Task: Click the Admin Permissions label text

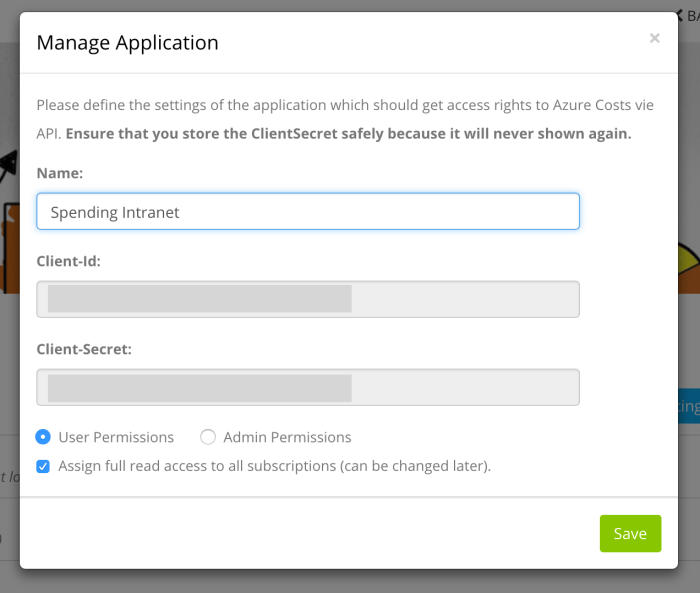Action: tap(288, 437)
